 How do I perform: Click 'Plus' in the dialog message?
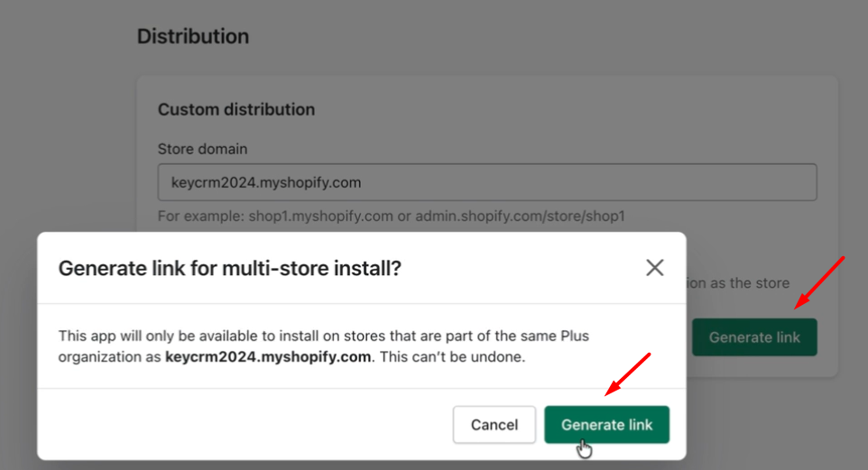[572, 336]
